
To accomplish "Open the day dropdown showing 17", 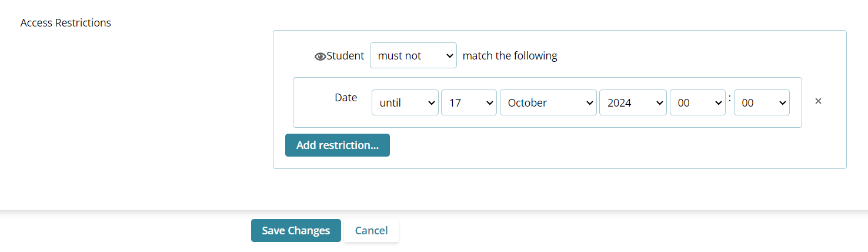I will [x=469, y=102].
